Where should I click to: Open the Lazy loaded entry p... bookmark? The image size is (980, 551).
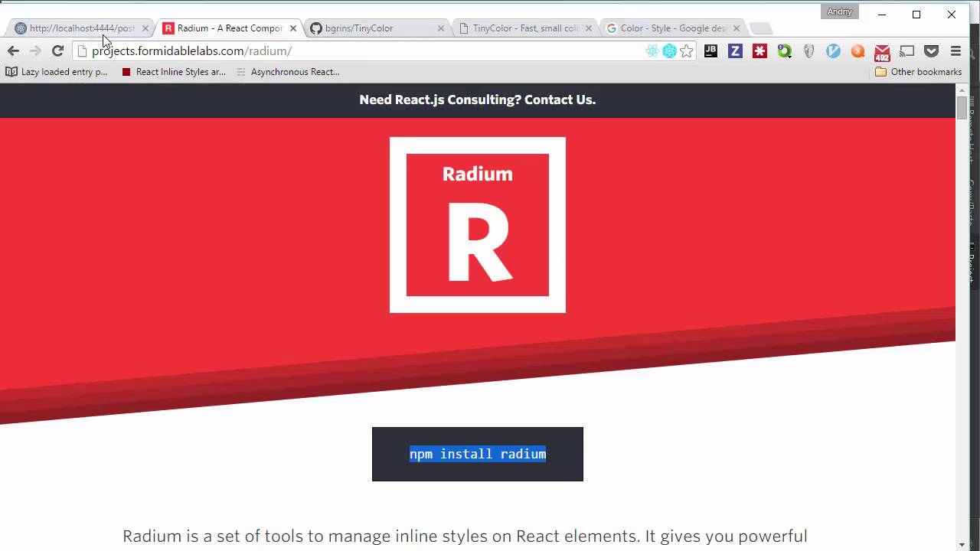click(57, 72)
